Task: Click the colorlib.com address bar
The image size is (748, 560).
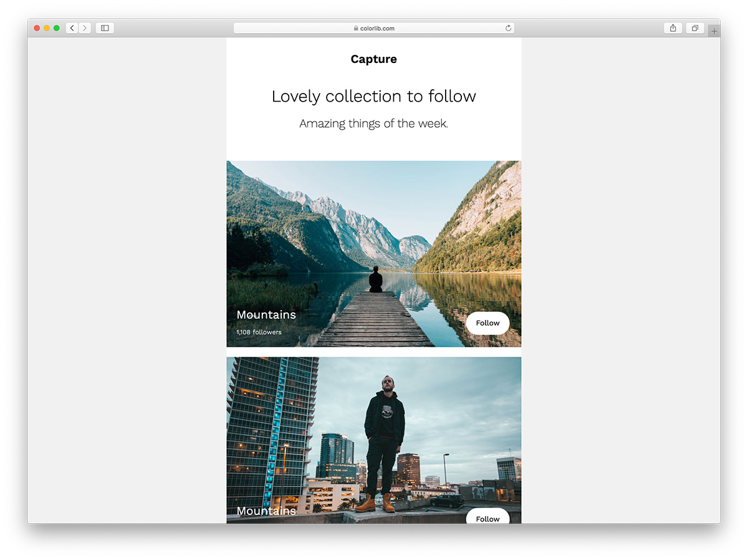Action: 374,28
